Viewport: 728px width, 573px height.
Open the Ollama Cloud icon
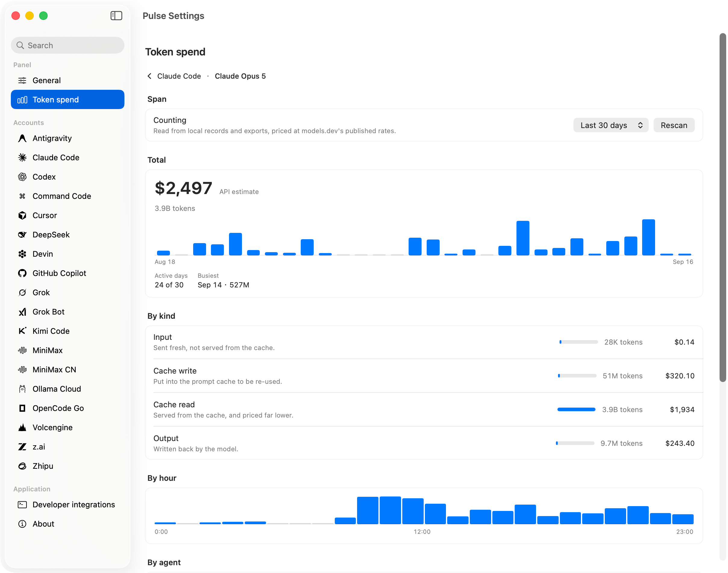point(22,389)
